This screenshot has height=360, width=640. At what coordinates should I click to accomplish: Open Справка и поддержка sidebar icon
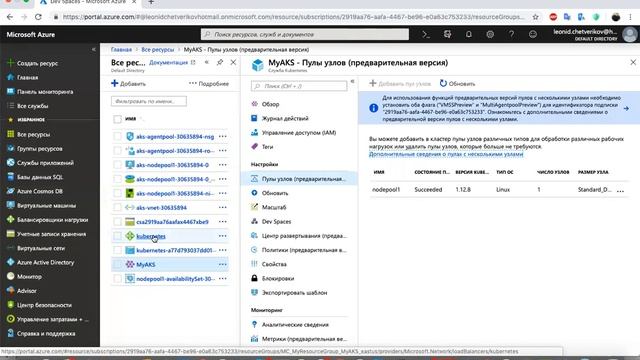11,333
